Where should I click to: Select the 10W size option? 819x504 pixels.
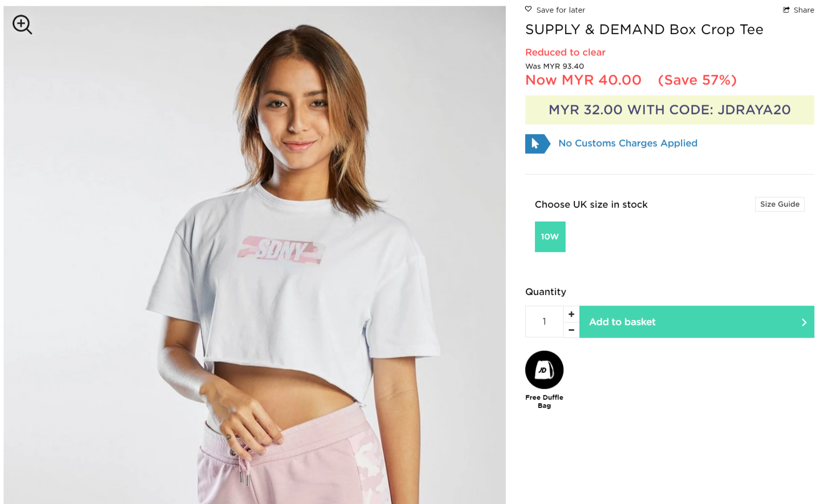tap(550, 237)
